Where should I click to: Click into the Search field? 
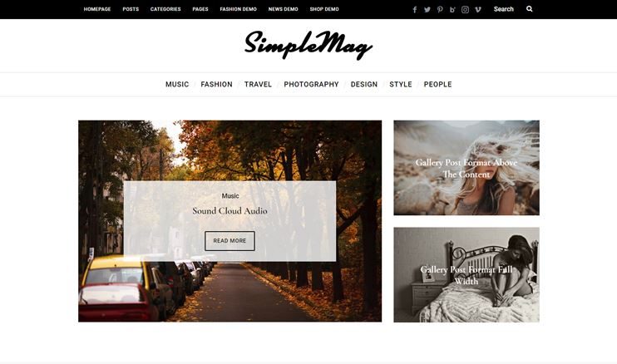(x=506, y=9)
